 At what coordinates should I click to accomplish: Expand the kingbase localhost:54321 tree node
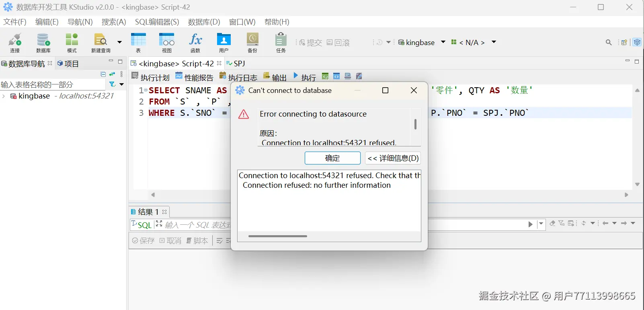(4, 96)
